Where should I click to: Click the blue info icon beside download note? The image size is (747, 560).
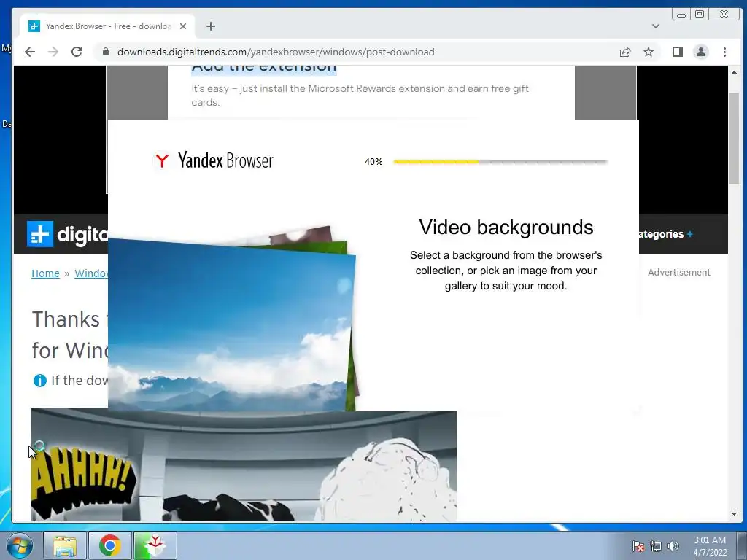pos(40,381)
